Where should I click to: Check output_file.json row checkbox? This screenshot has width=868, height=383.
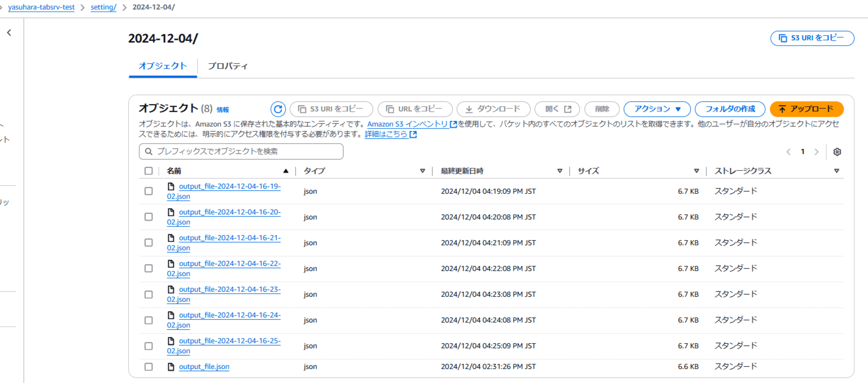[x=148, y=367]
